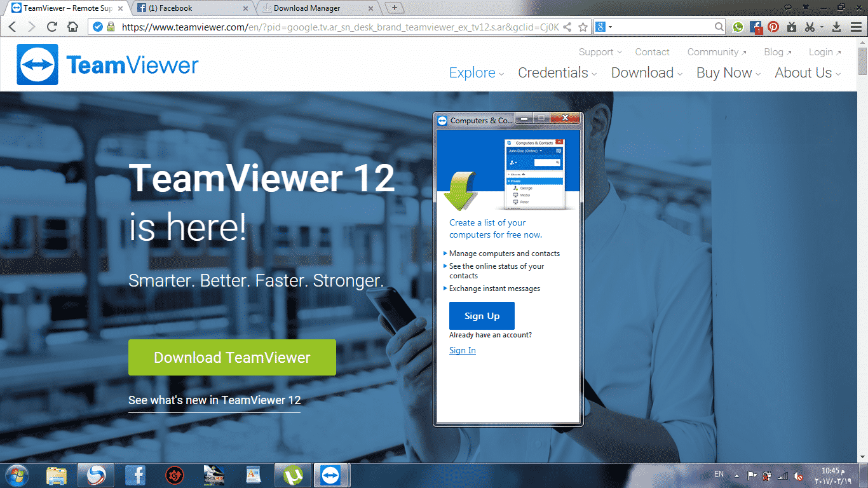The width and height of the screenshot is (868, 488).
Task: Expand the Buy Now menu
Action: click(x=728, y=73)
